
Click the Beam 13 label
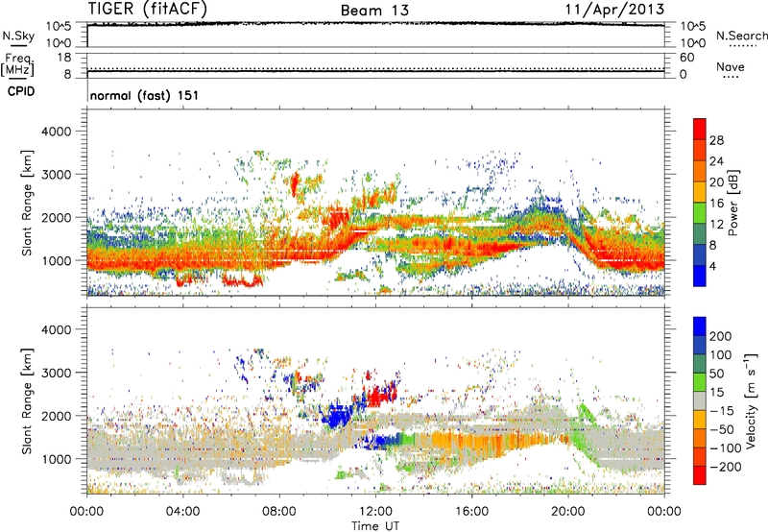tap(374, 11)
